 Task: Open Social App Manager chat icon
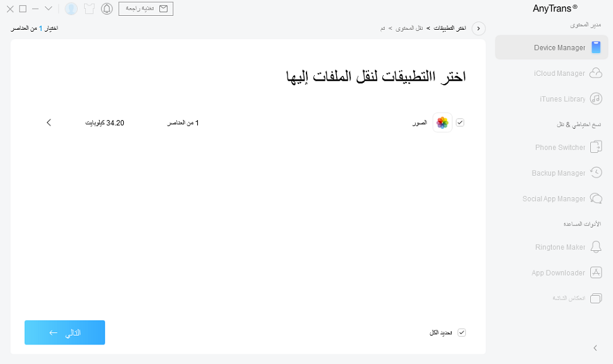[596, 198]
